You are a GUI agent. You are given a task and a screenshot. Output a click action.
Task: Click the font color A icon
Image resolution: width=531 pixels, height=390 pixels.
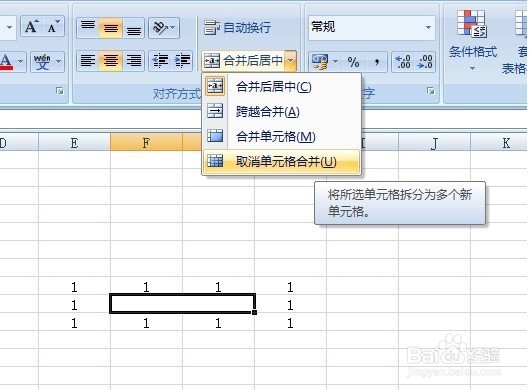[x=6, y=61]
